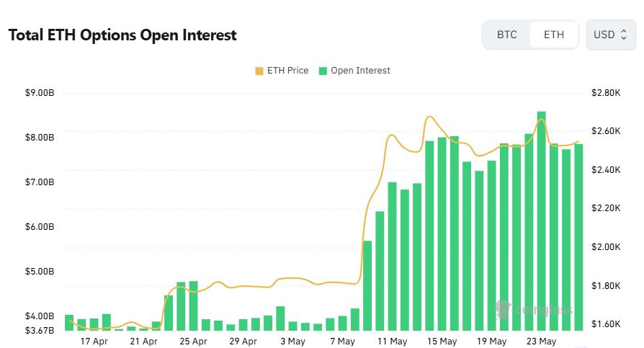Toggle the Open Interest legend series
The height and width of the screenshot is (348, 644).
point(354,71)
